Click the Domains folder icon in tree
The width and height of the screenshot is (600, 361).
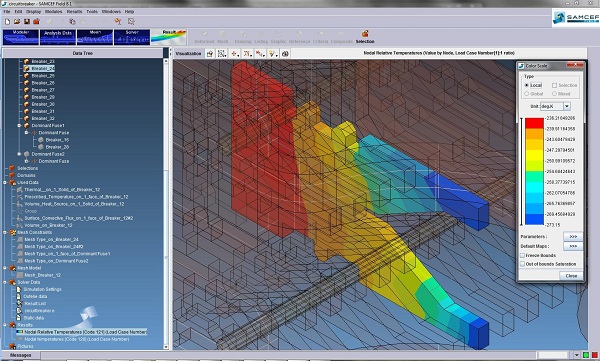[x=12, y=175]
